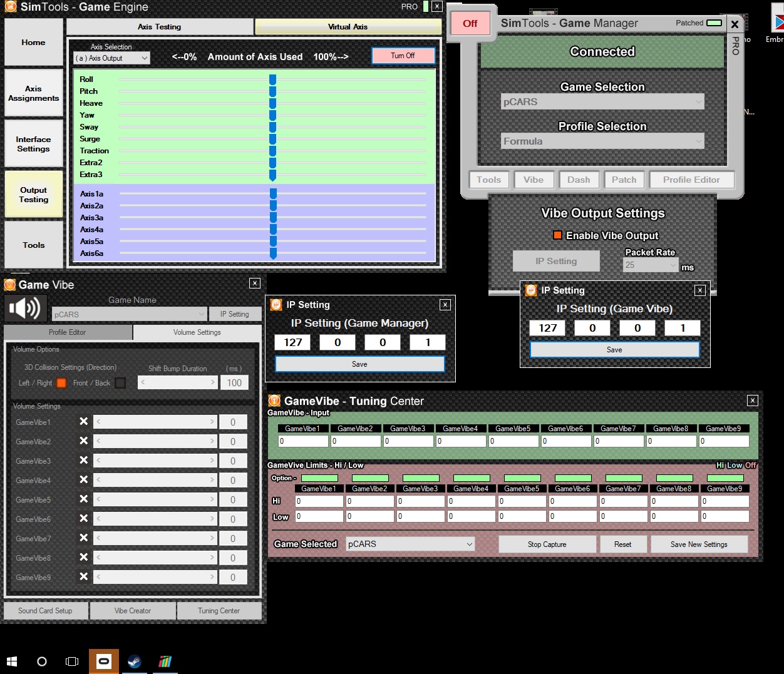
Task: Open Task View on the taskbar
Action: click(x=72, y=661)
